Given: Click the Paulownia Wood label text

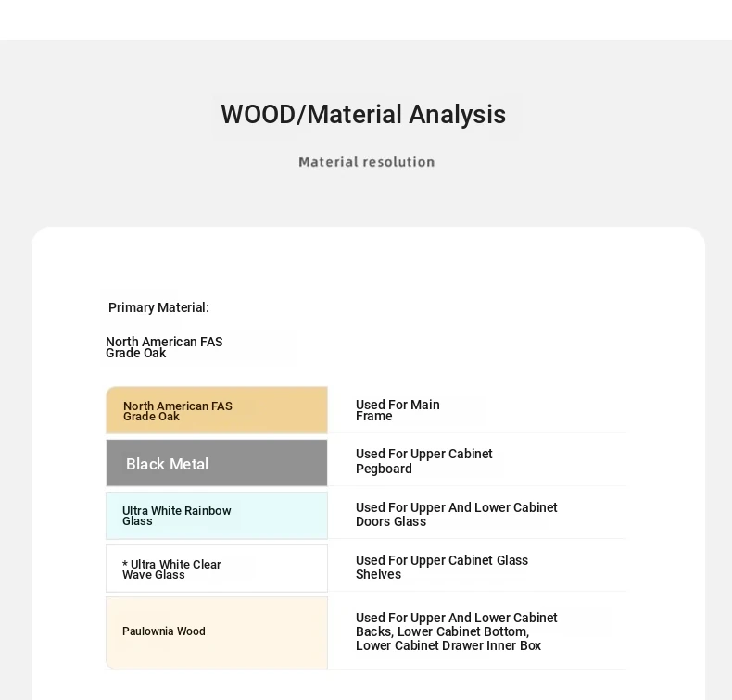Looking at the screenshot, I should tap(164, 631).
